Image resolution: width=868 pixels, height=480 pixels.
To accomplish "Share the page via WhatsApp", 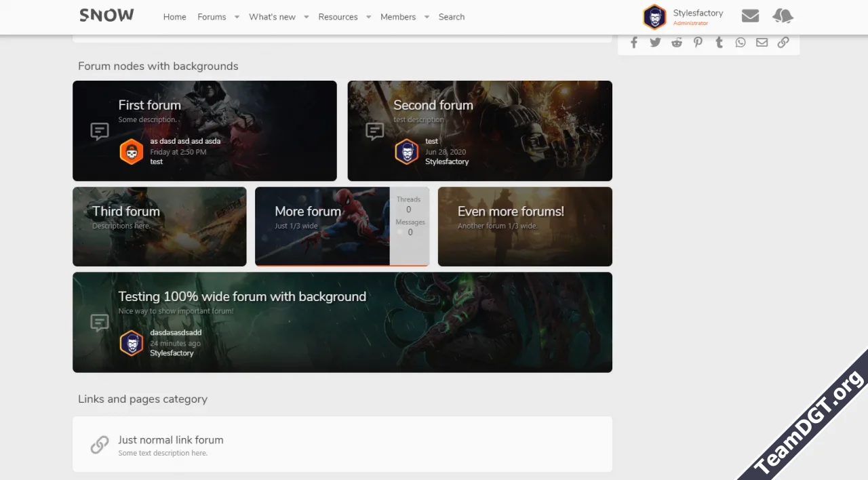I will pos(741,43).
